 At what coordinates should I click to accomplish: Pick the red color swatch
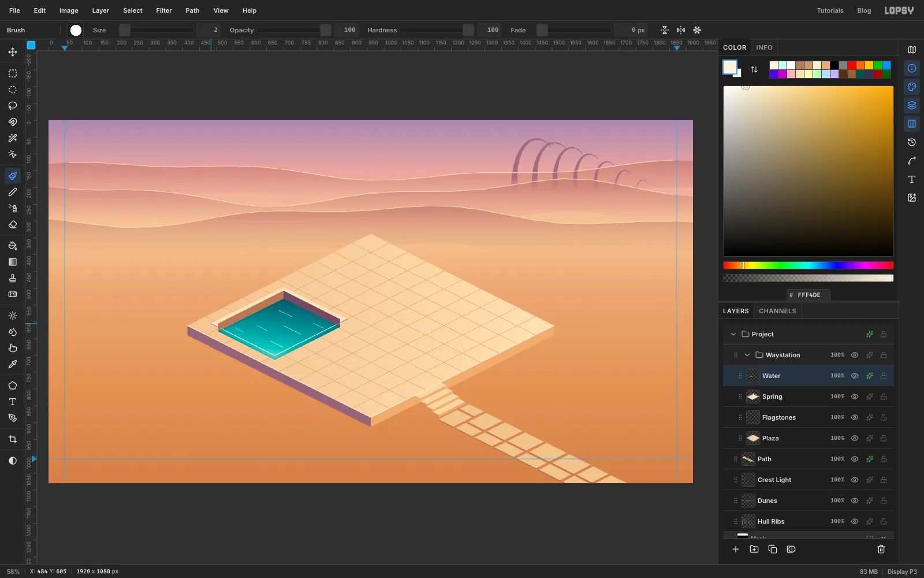[852, 65]
